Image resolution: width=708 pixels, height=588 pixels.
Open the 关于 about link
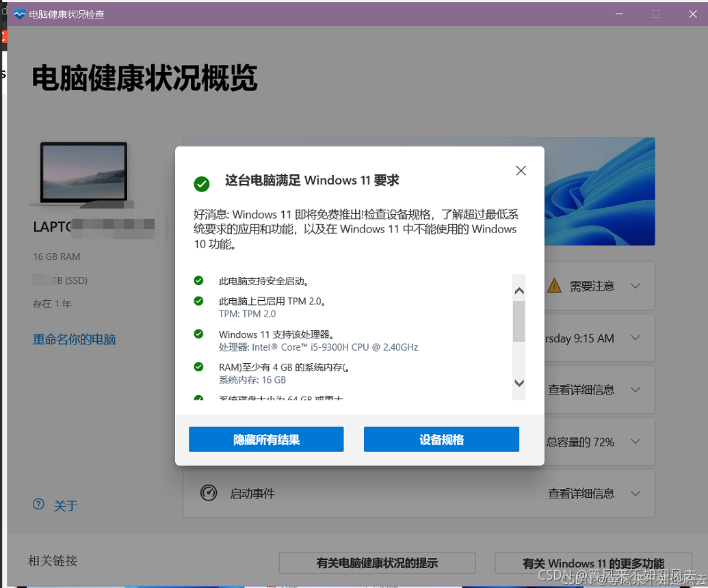pyautogui.click(x=66, y=505)
